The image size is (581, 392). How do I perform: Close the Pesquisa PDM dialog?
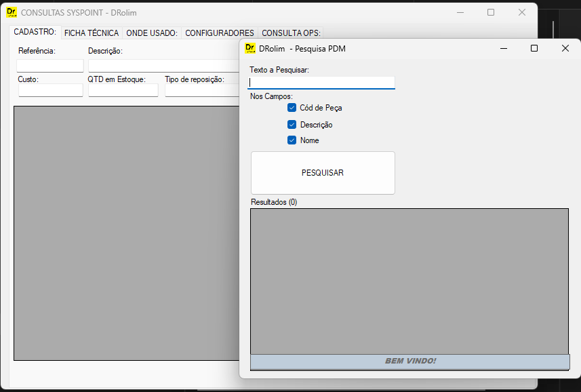[x=565, y=48]
